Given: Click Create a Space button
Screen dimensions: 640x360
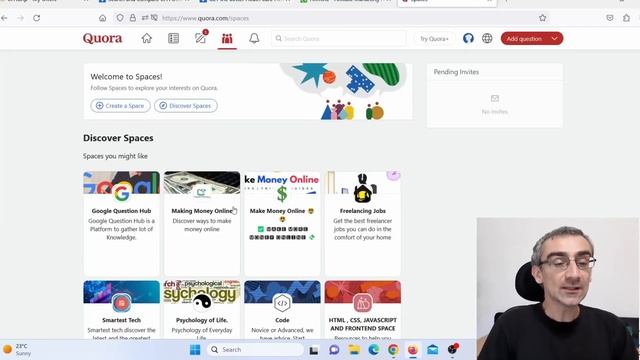Looking at the screenshot, I should [120, 106].
